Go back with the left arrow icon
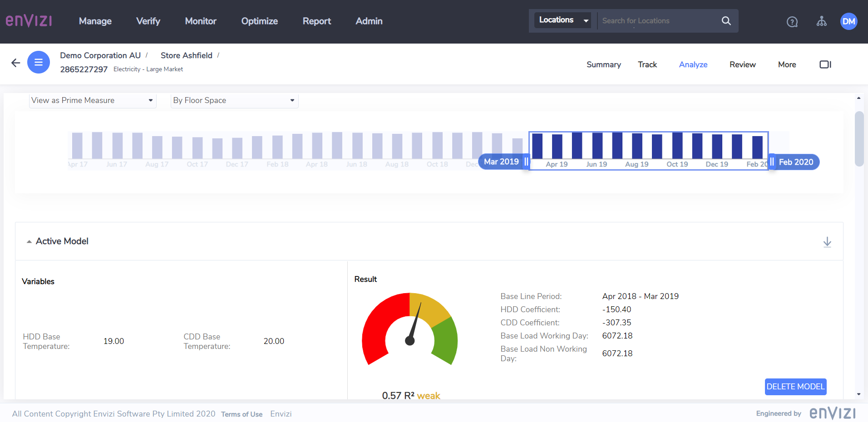This screenshot has height=422, width=868. [x=16, y=63]
